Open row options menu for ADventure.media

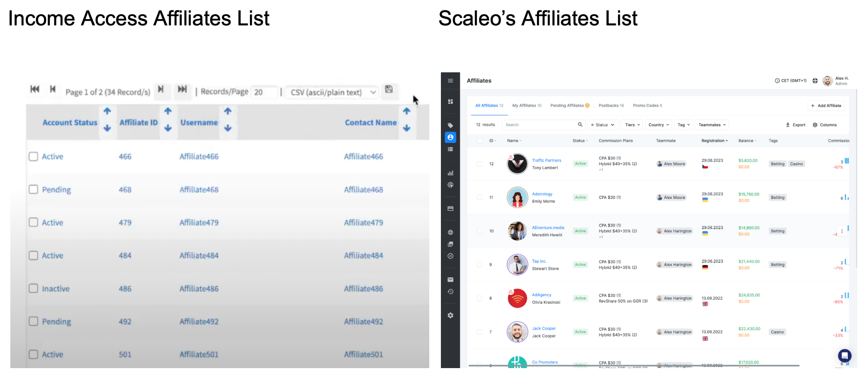[842, 231]
